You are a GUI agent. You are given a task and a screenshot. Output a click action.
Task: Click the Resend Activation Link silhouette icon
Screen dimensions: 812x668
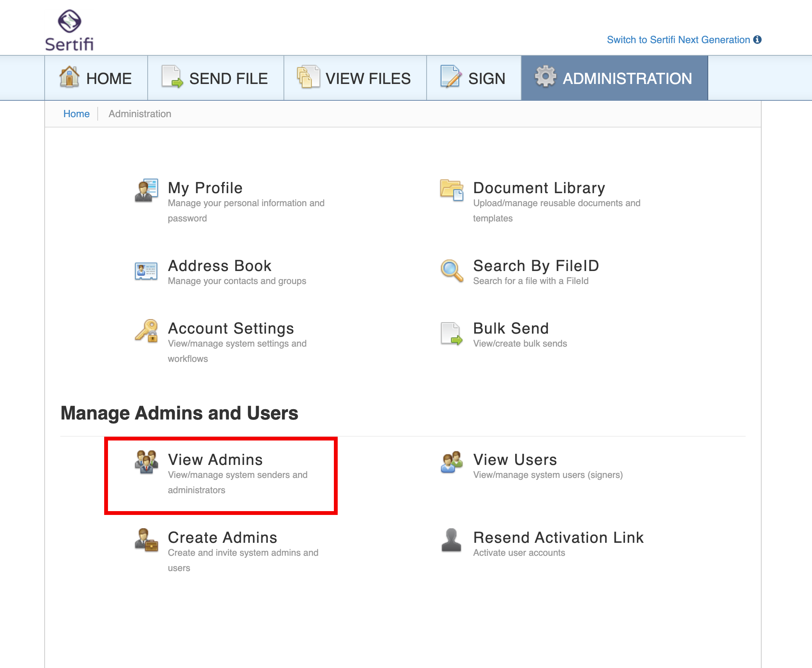tap(451, 540)
